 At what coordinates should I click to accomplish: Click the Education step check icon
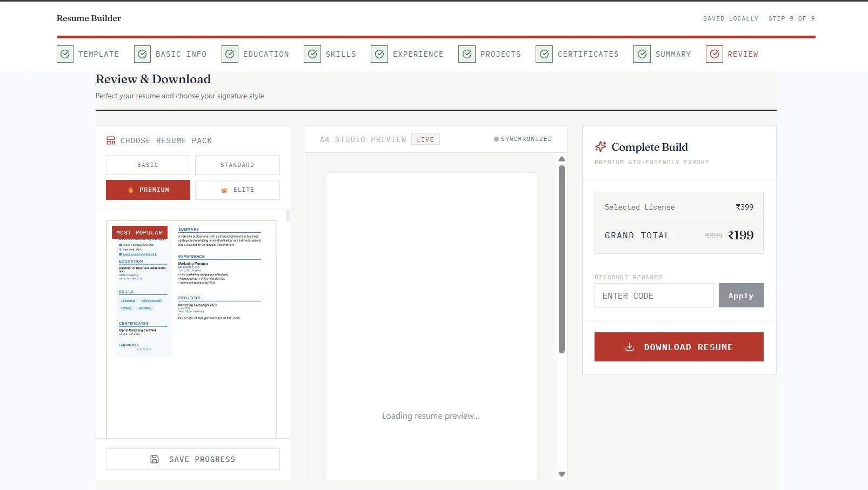(x=230, y=54)
